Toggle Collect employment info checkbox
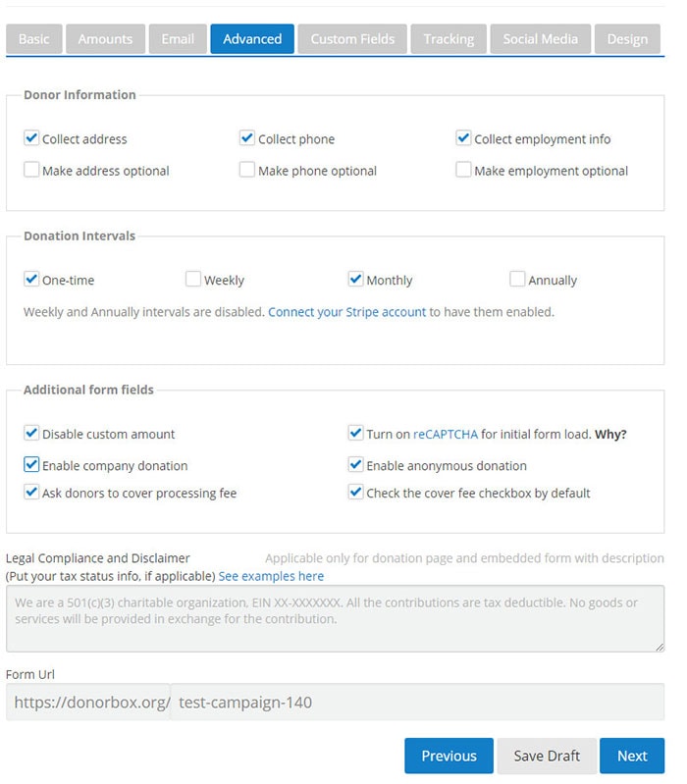This screenshot has height=784, width=687. (463, 139)
